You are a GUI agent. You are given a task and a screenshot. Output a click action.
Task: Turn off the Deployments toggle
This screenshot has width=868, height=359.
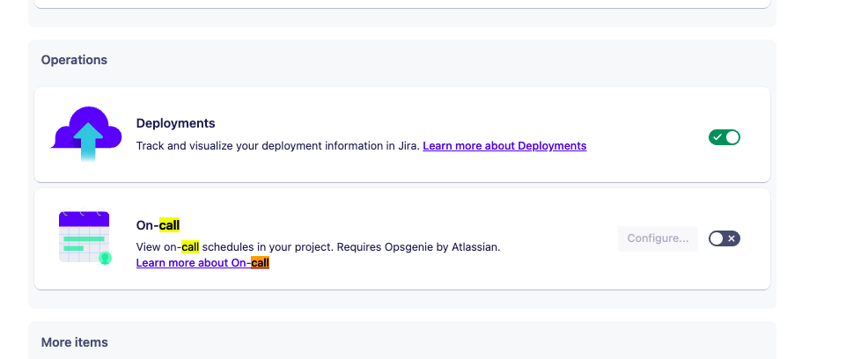725,137
